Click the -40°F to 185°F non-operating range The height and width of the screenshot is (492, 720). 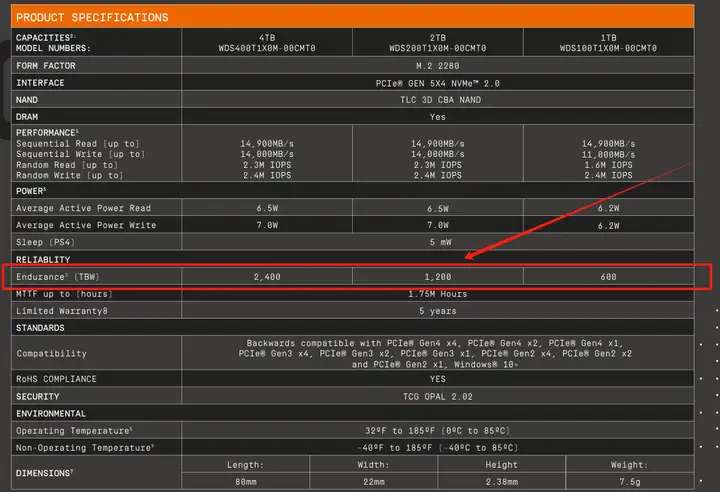[x=438, y=447]
